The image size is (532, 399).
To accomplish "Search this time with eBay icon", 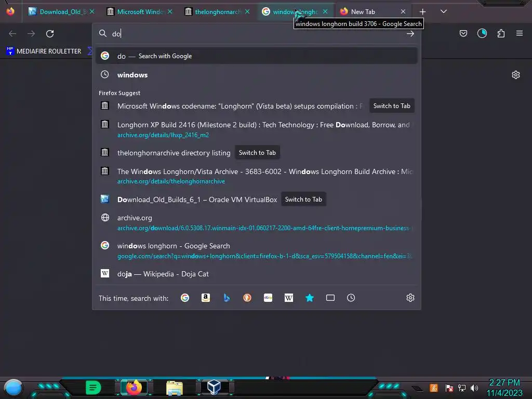I will pyautogui.click(x=268, y=298).
